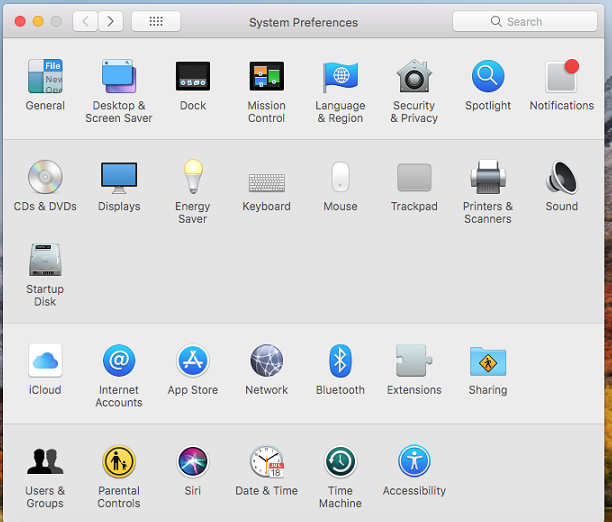Click the Show All grid button
Image resolution: width=612 pixels, height=522 pixels.
[156, 21]
